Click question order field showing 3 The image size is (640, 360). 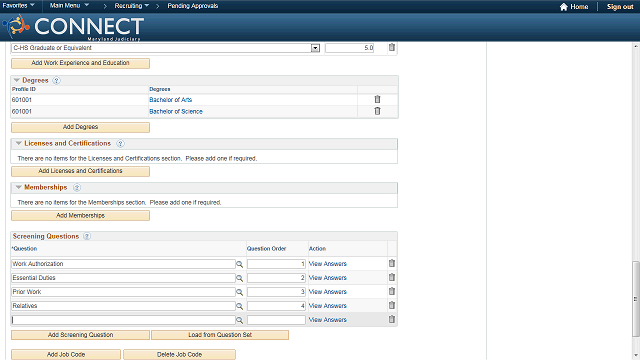(276, 292)
